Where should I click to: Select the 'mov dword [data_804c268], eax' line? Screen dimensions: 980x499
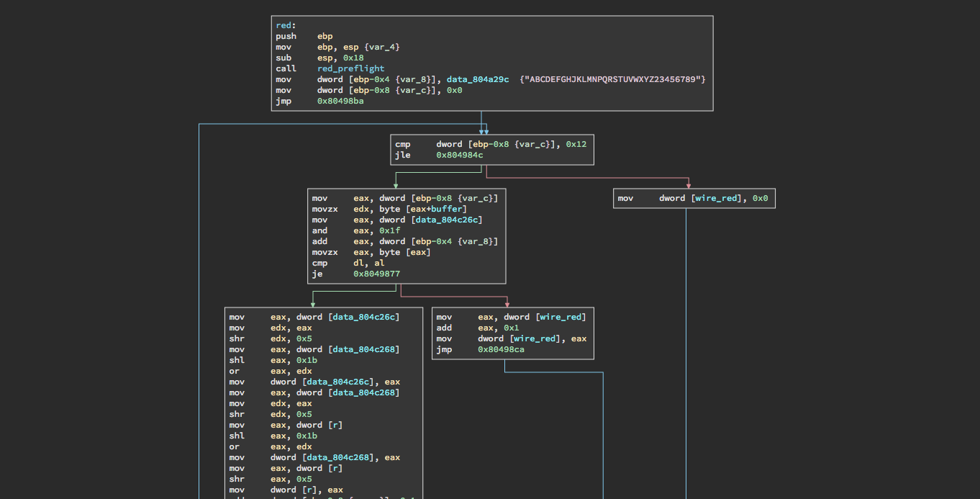point(314,457)
